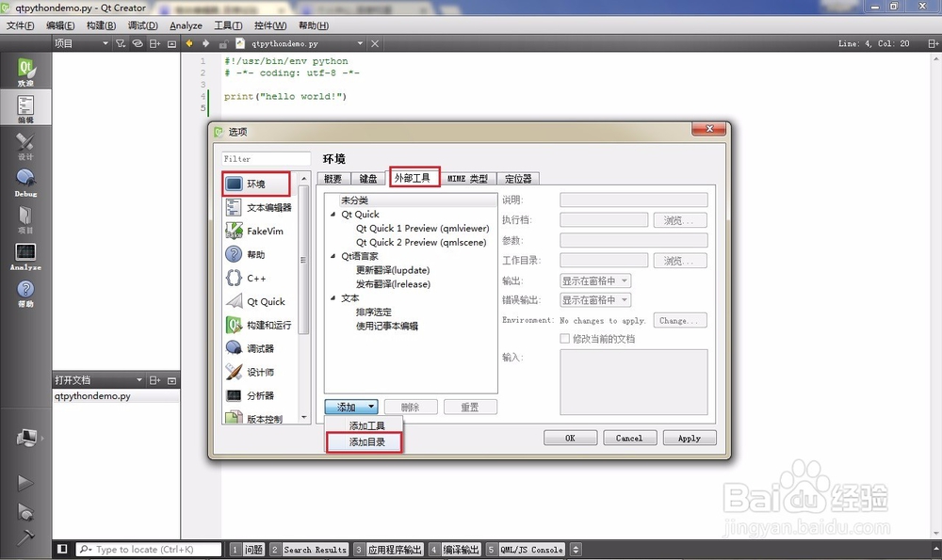This screenshot has width=942, height=560.
Task: Open Projects mode icon in sidebar
Action: 25,219
